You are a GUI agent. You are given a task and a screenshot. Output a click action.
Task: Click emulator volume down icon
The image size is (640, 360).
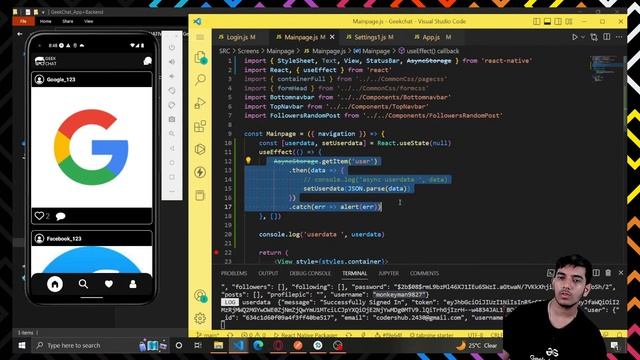point(172,76)
